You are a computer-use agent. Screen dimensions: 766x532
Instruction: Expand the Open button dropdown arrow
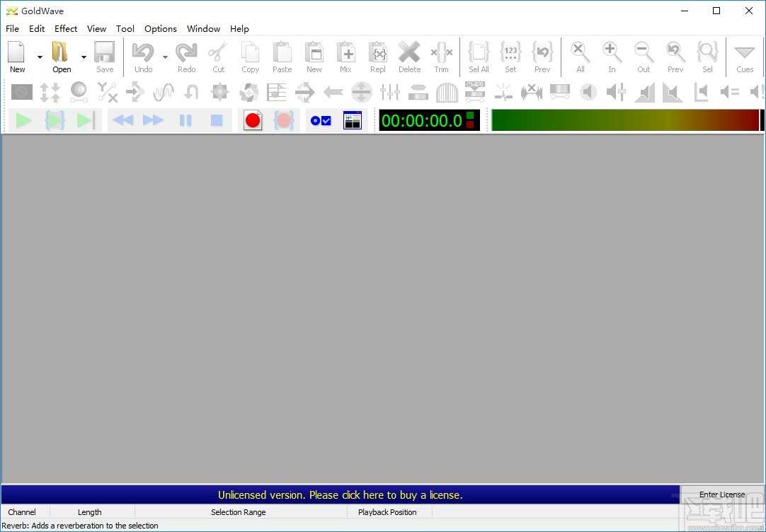[x=84, y=57]
